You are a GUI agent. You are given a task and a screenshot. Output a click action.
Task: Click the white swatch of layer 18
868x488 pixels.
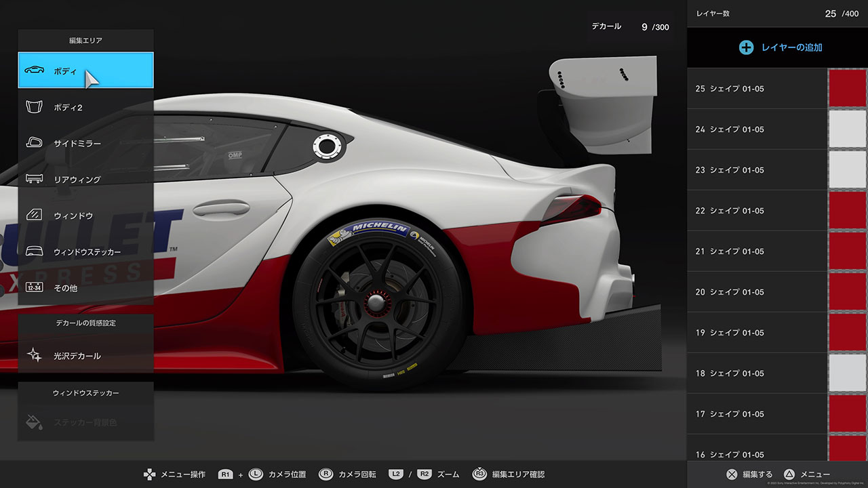tap(848, 373)
